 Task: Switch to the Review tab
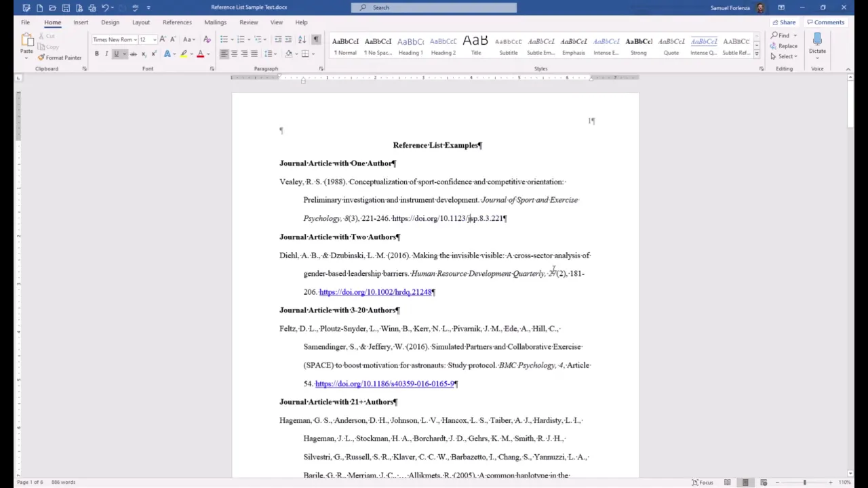click(x=248, y=22)
